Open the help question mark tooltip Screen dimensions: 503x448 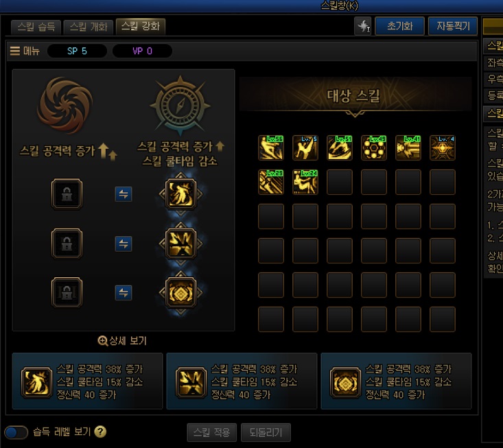[100, 432]
